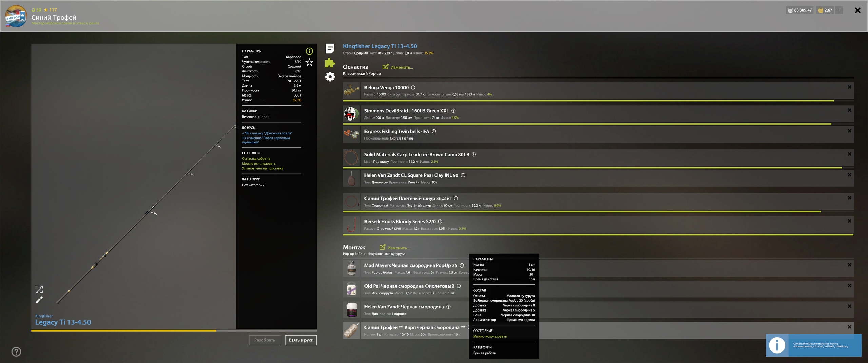This screenshot has width=868, height=363.
Task: Remove Карп черная смородина groundbait
Action: 849,327
